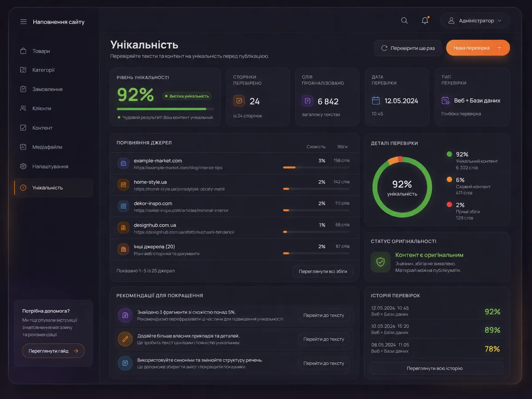The width and height of the screenshot is (532, 399).
Task: Open the hamburger menu icon
Action: pos(23,22)
